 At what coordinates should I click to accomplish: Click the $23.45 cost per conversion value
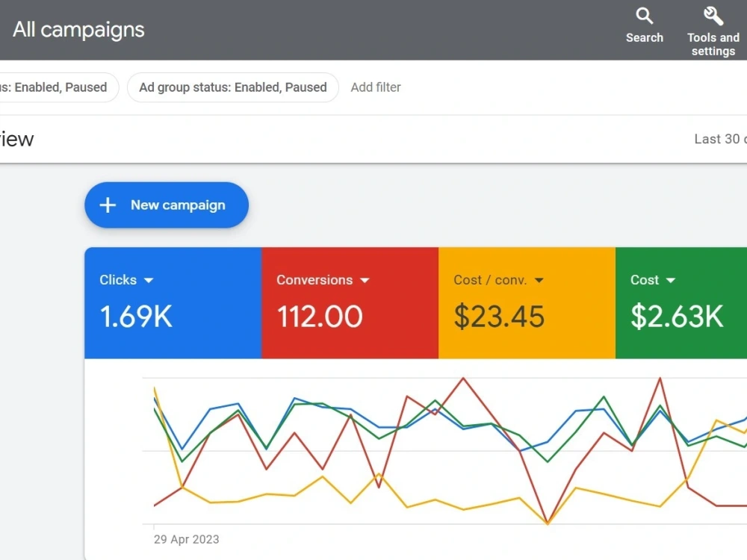pyautogui.click(x=499, y=317)
